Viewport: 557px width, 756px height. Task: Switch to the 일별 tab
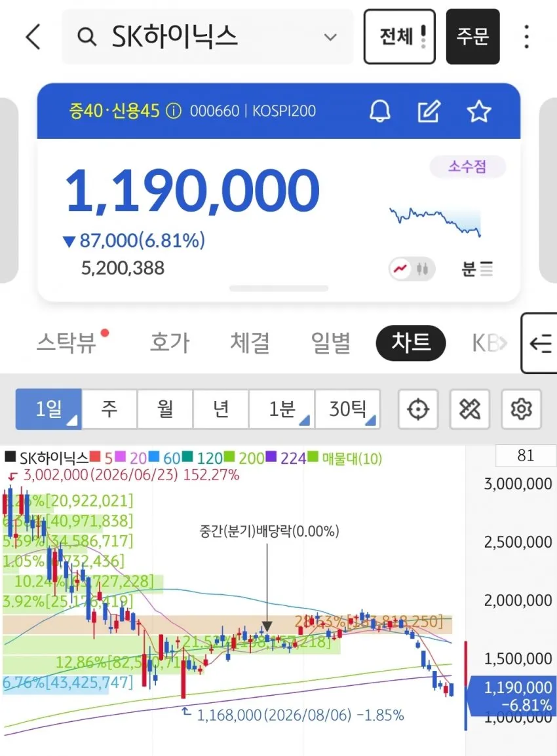(331, 343)
